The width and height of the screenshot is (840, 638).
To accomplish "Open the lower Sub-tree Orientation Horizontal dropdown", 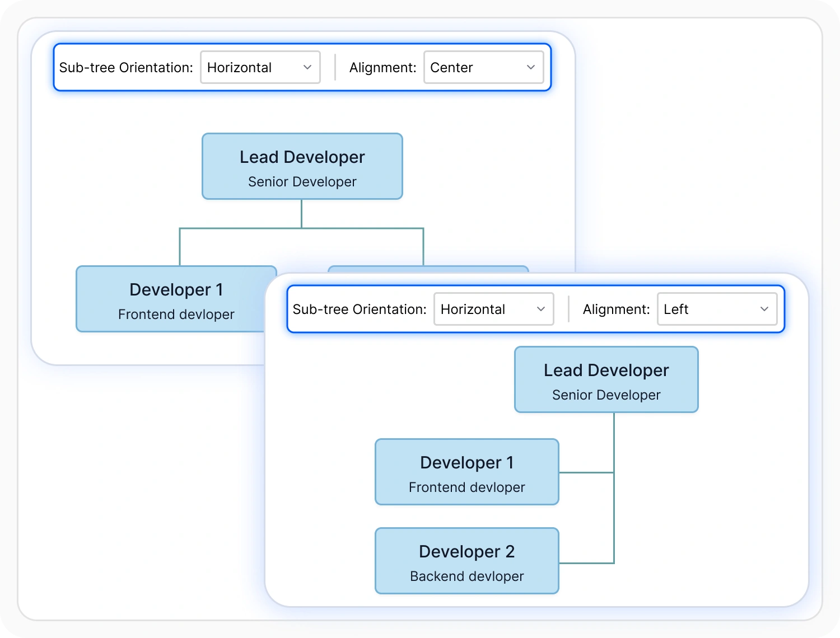I will (x=494, y=309).
